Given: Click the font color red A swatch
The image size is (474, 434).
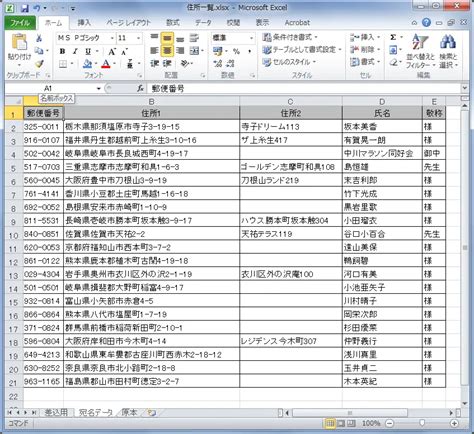Looking at the screenshot, I should (106, 63).
